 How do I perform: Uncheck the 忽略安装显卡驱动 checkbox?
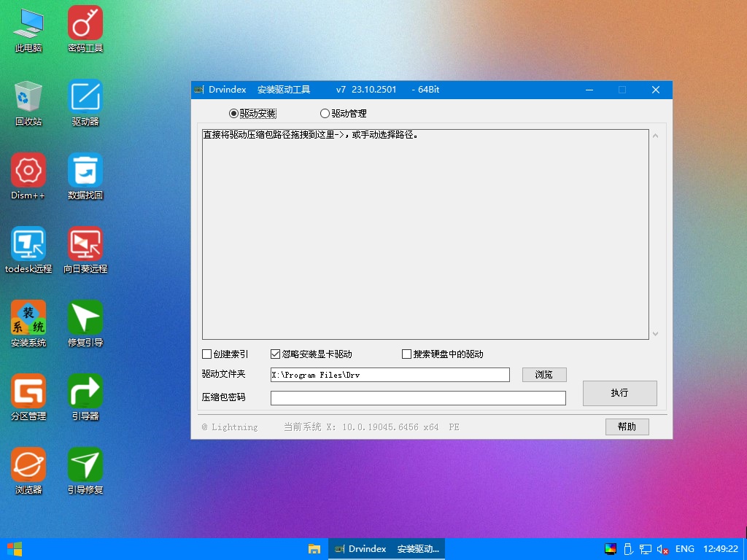click(x=276, y=354)
